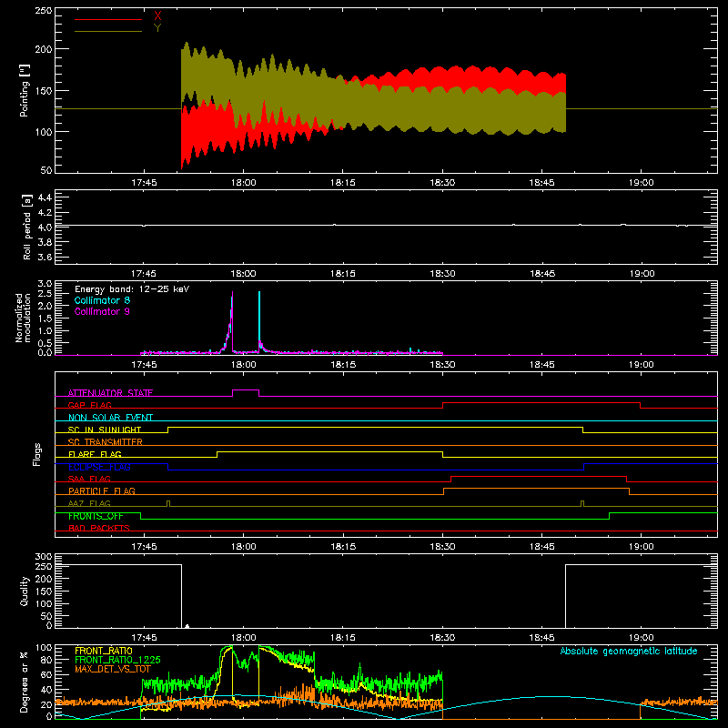Click the '3.6' tick on Roll period axis
This screenshot has height=728, width=728.
click(x=45, y=257)
